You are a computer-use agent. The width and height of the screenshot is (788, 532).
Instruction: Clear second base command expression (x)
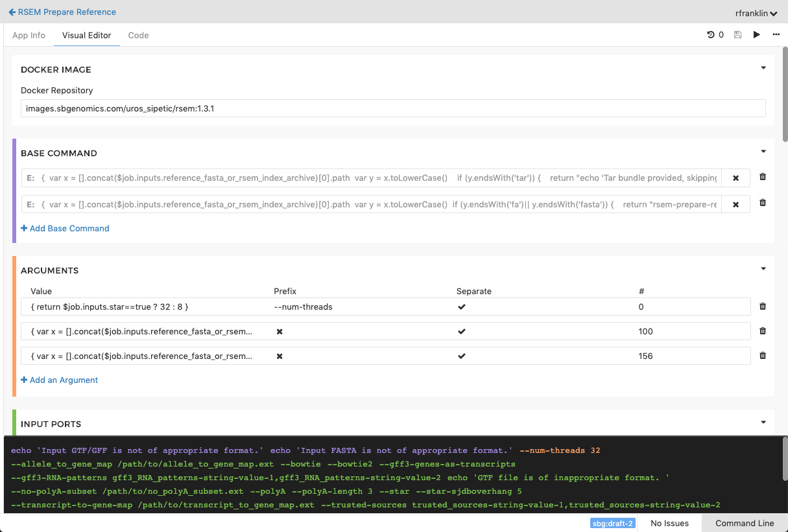(736, 205)
